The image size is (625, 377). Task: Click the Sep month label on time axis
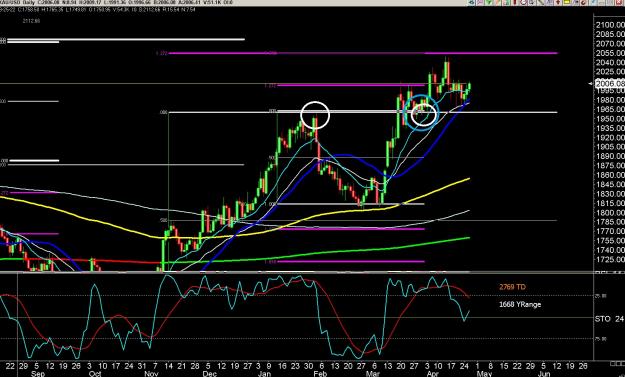coord(38,374)
